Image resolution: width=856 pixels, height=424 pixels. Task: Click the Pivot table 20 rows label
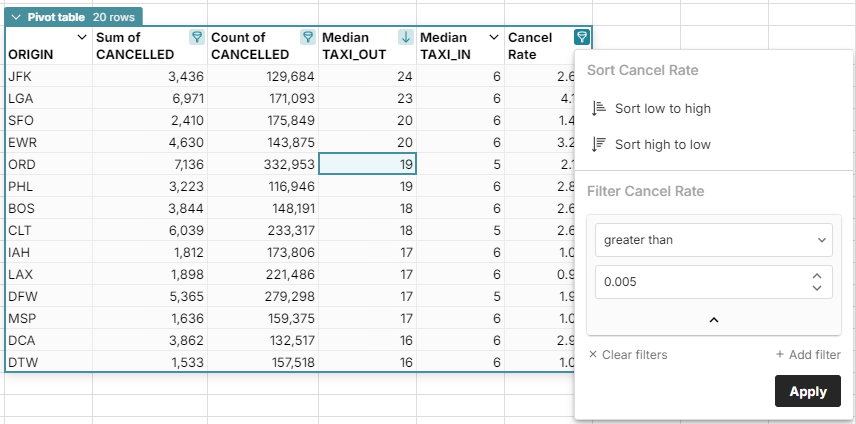pyautogui.click(x=84, y=17)
